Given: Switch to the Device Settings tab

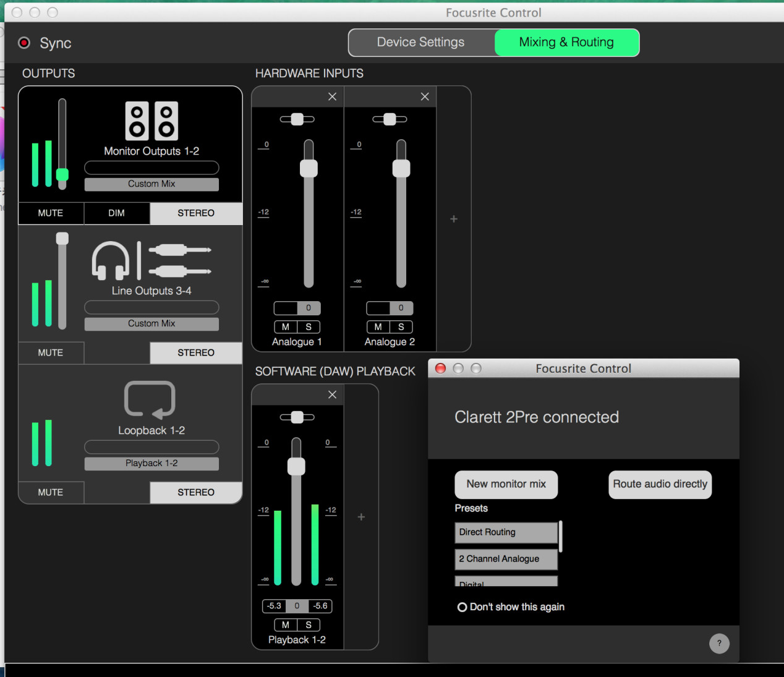Looking at the screenshot, I should [421, 43].
